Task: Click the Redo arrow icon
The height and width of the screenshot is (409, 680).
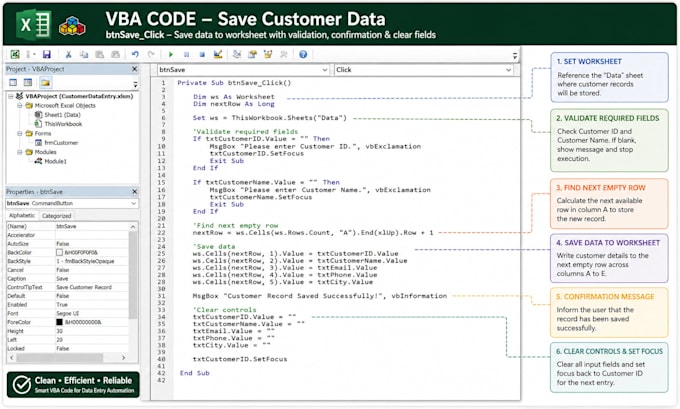Action: click(151, 54)
